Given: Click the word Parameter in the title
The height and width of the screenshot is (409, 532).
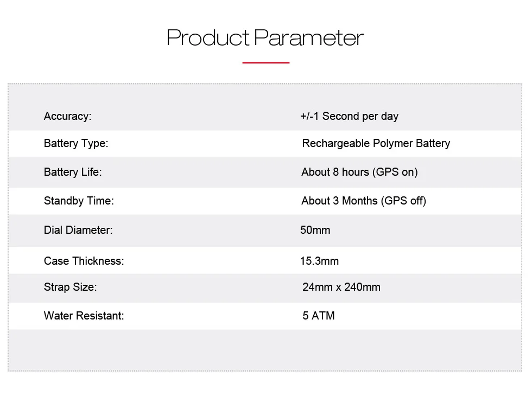Looking at the screenshot, I should point(309,37).
